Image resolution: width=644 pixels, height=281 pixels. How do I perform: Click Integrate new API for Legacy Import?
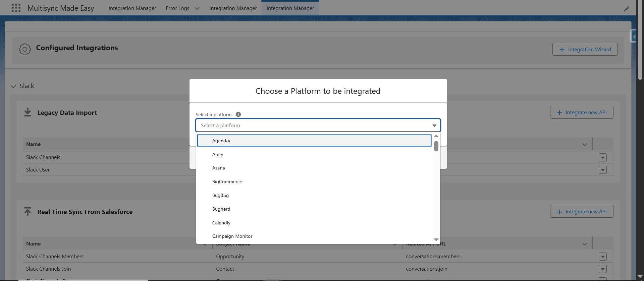(581, 113)
